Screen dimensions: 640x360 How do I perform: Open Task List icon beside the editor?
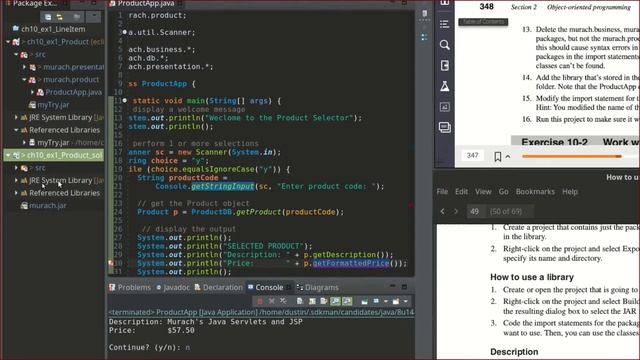coord(424,14)
